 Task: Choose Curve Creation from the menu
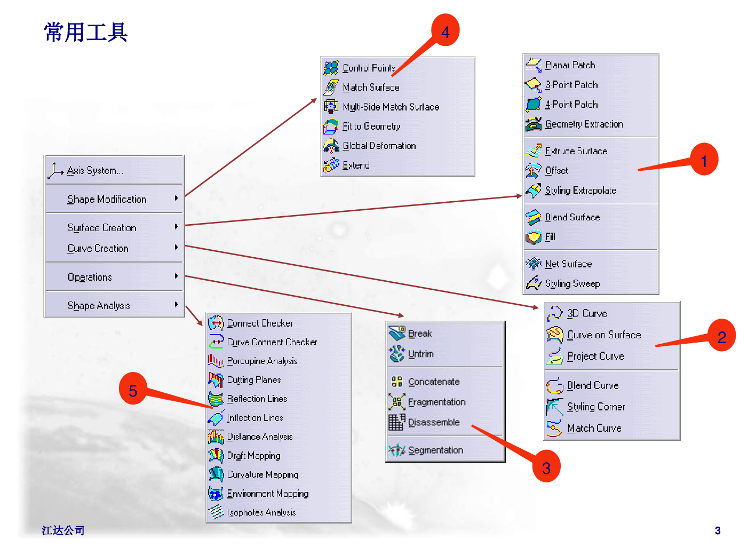pos(98,248)
